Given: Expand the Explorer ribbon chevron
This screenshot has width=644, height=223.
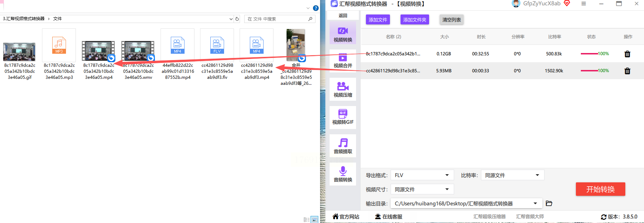Looking at the screenshot, I should point(308,8).
